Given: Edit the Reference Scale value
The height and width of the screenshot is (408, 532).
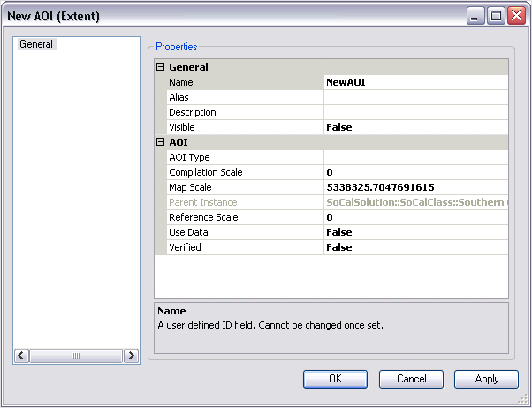Looking at the screenshot, I should pos(415,217).
